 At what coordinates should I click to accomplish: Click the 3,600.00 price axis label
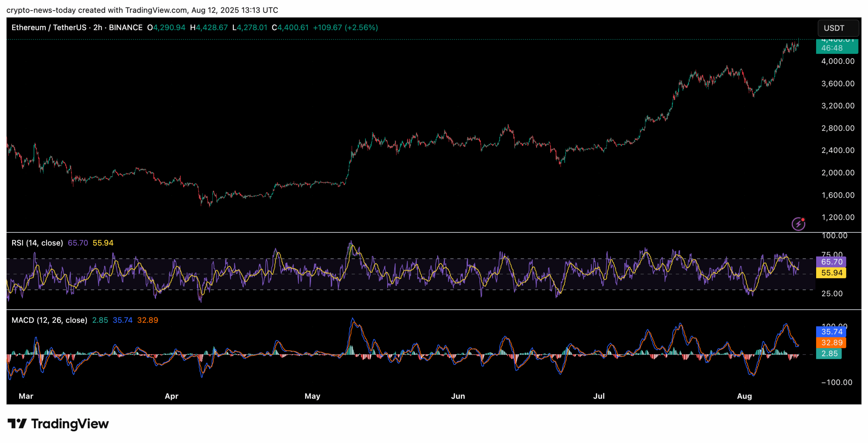[837, 83]
